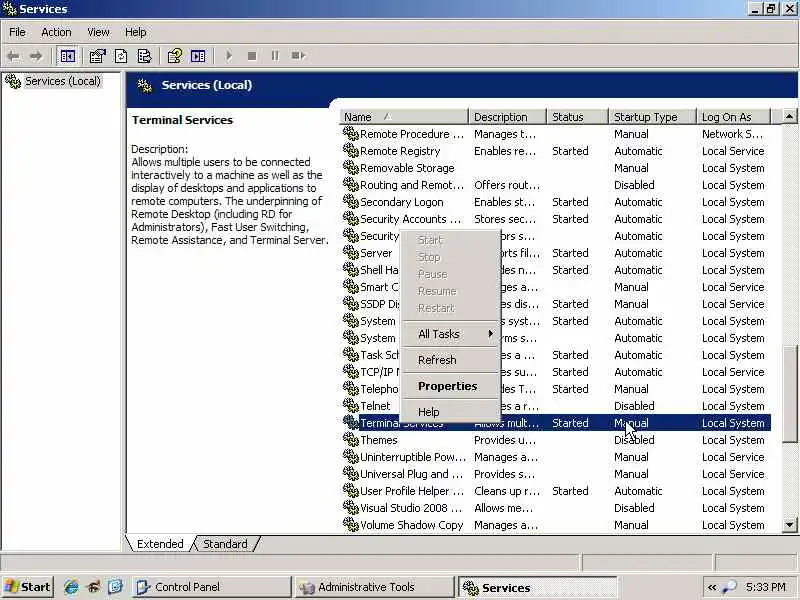Viewport: 800px width, 600px height.
Task: Sort by Log On As column header
Action: click(733, 117)
